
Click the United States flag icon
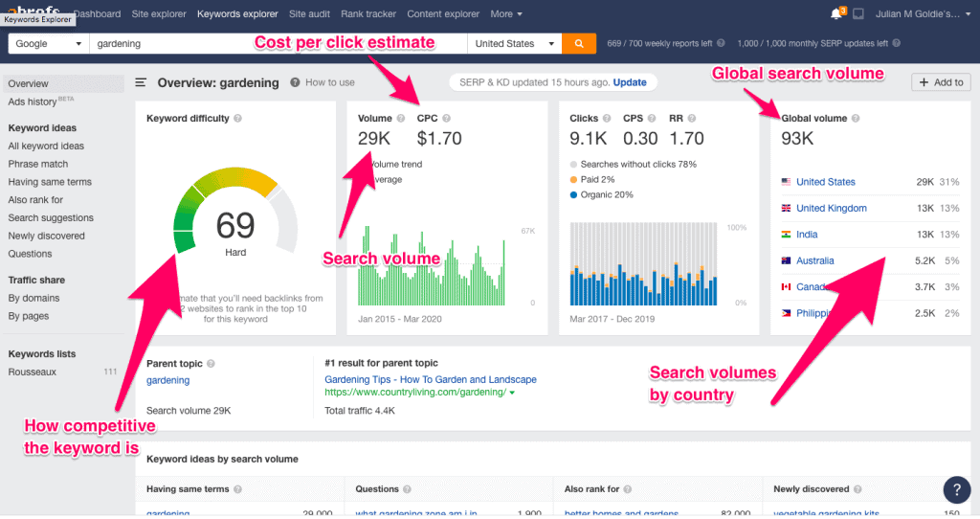click(x=787, y=182)
